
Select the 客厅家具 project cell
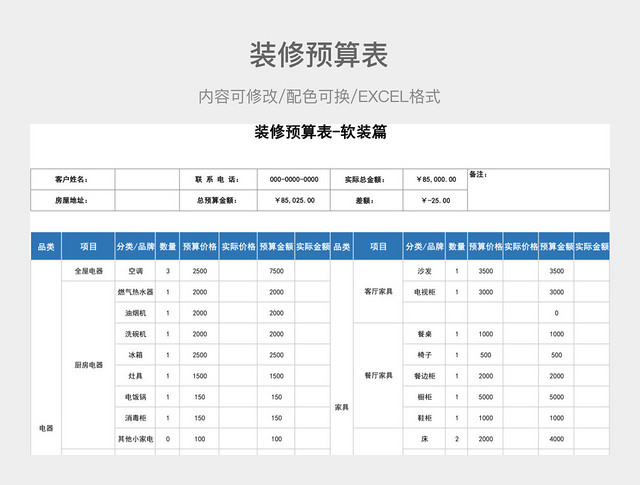point(378,291)
